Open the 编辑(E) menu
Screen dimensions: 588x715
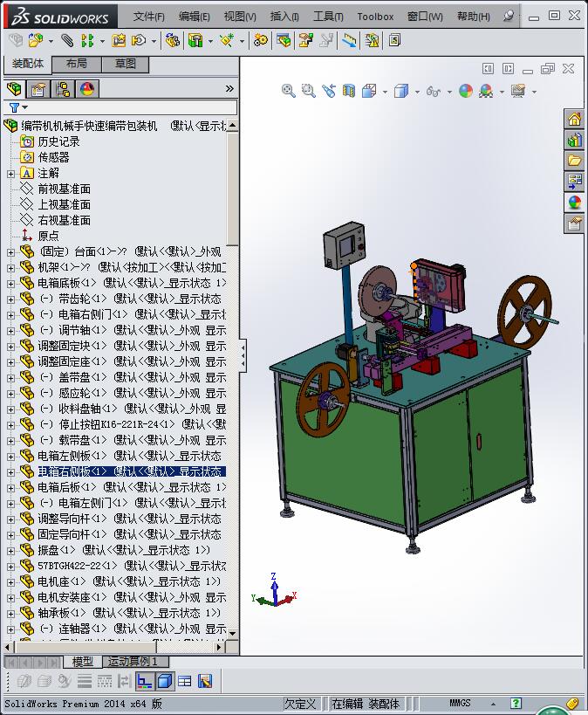195,17
